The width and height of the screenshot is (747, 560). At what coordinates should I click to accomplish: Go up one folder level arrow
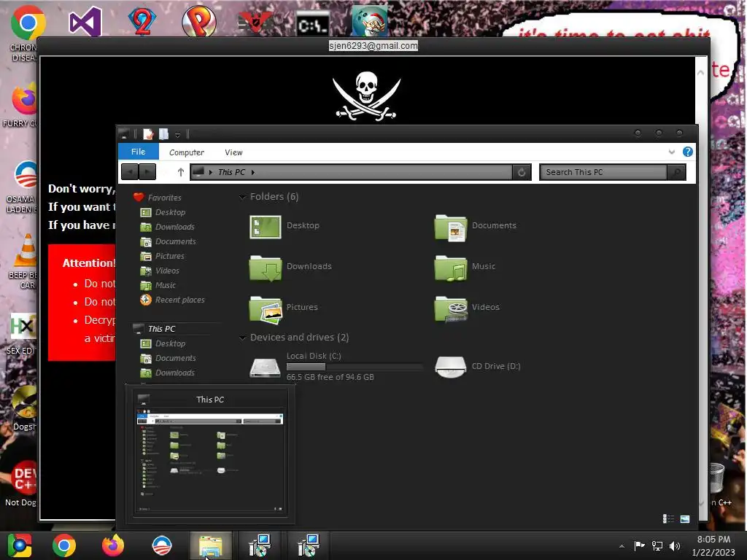pos(181,172)
